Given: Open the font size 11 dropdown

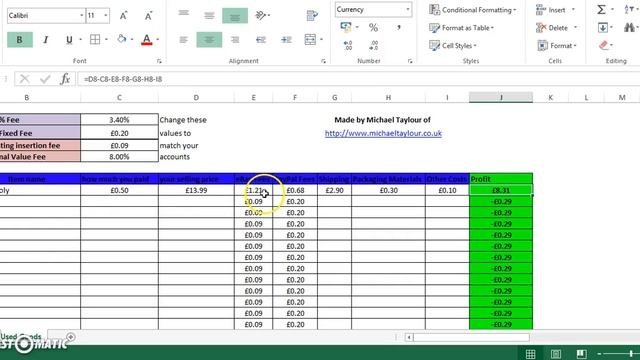Looking at the screenshot, I should click(106, 16).
